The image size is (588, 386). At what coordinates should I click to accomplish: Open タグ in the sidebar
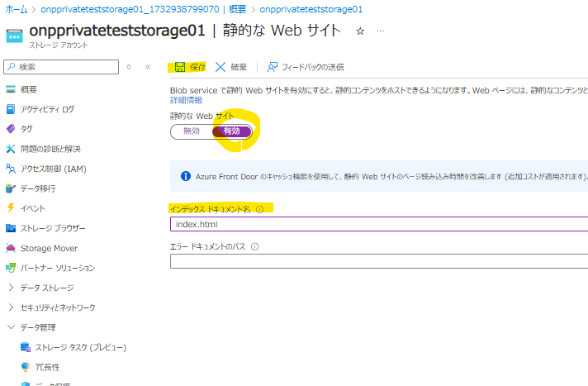(26, 129)
